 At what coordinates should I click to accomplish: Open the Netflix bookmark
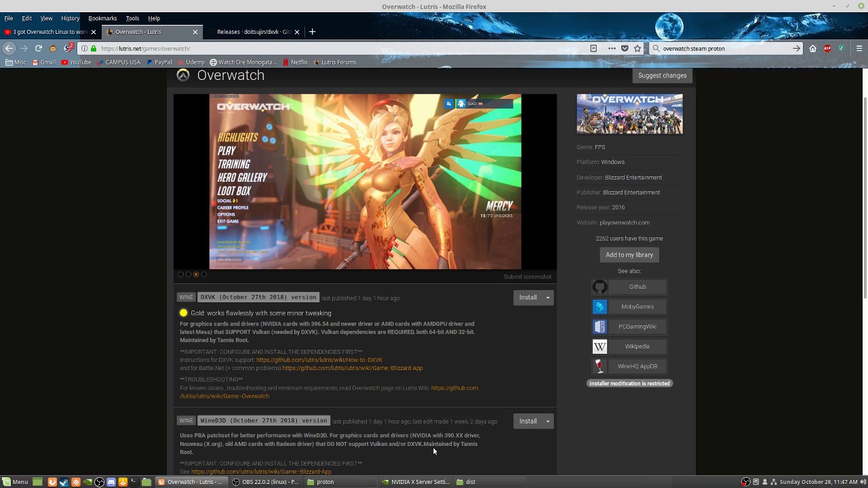295,62
